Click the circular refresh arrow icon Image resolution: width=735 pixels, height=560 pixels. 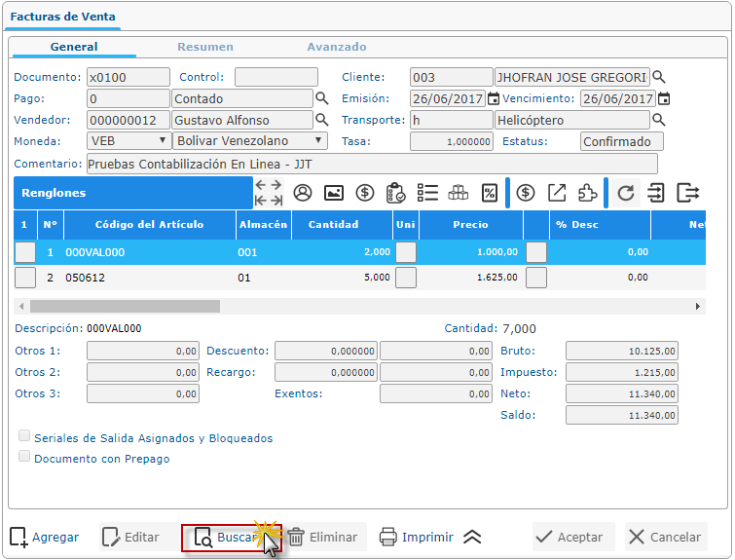[626, 193]
